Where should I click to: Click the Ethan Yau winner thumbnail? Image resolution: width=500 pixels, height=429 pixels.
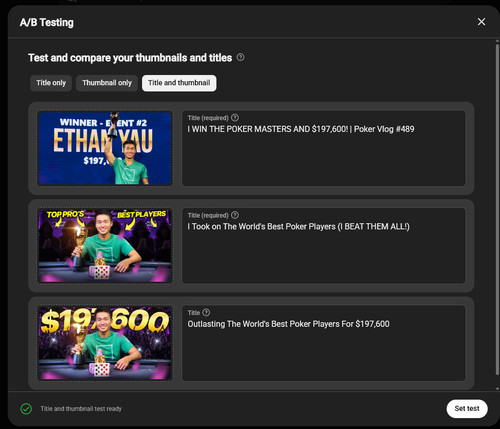point(105,148)
